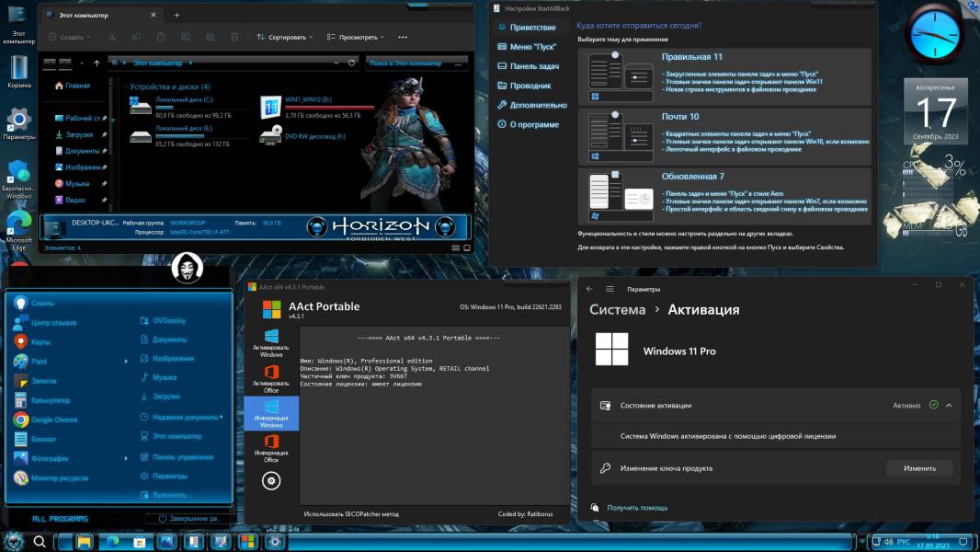Open Microsoft Store from the taskbar
980x552 pixels.
[x=140, y=541]
